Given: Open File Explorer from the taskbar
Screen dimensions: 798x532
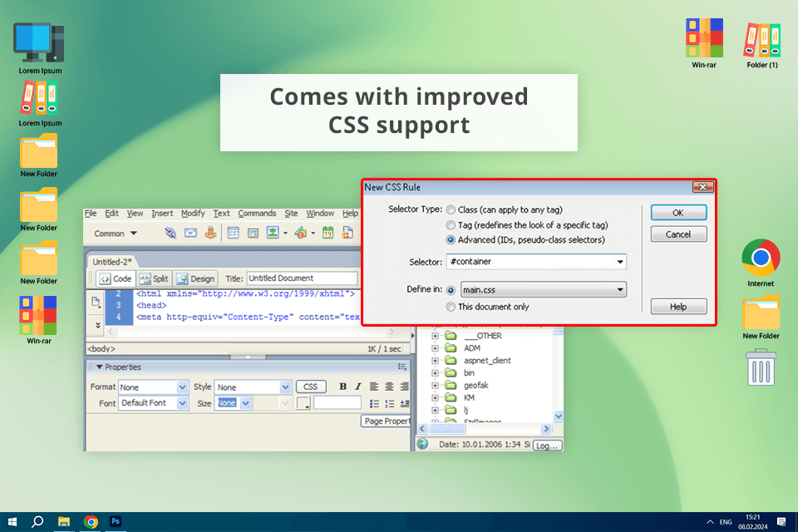Looking at the screenshot, I should pos(64,522).
